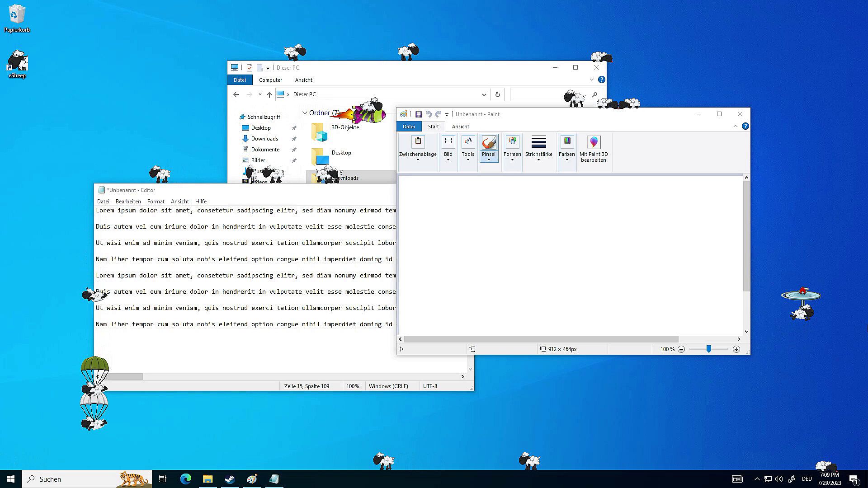This screenshot has width=868, height=488.
Task: Click the Paint save icon in title bar
Action: (419, 114)
